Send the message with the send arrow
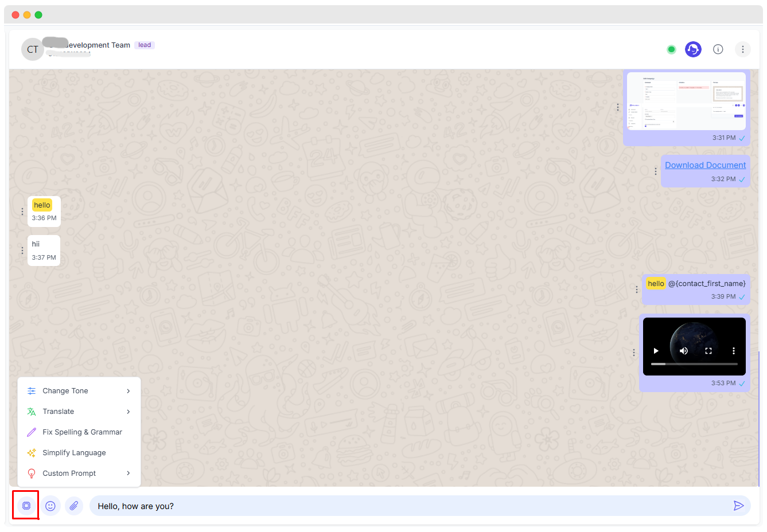This screenshot has width=767, height=532. click(x=739, y=506)
